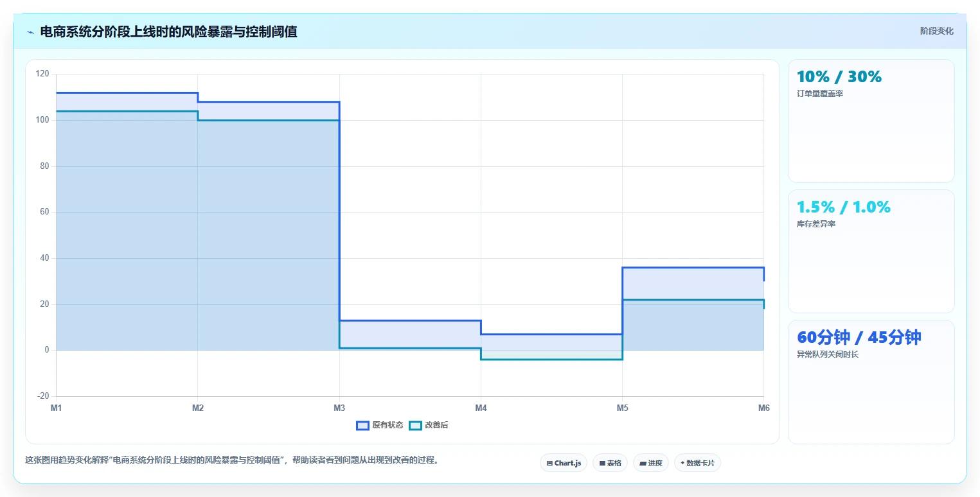Click the 阶段变化 label in header
Image resolution: width=980 pixels, height=497 pixels.
click(x=936, y=31)
